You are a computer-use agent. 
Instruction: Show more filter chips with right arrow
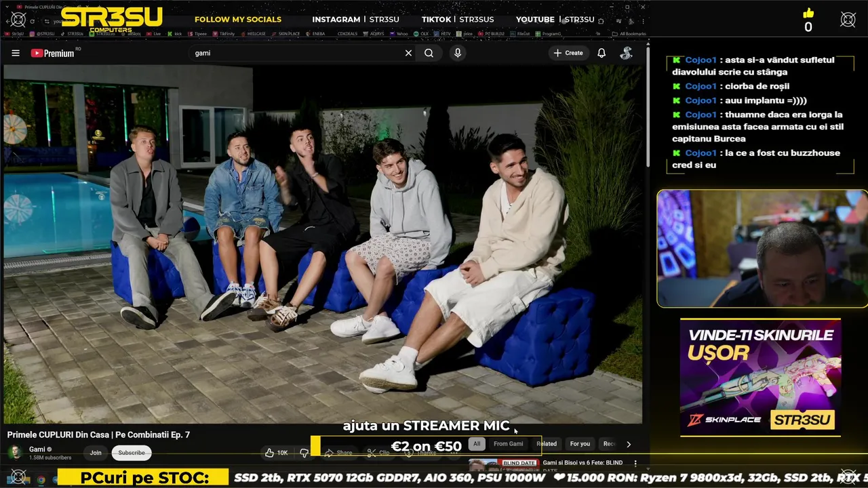point(629,444)
